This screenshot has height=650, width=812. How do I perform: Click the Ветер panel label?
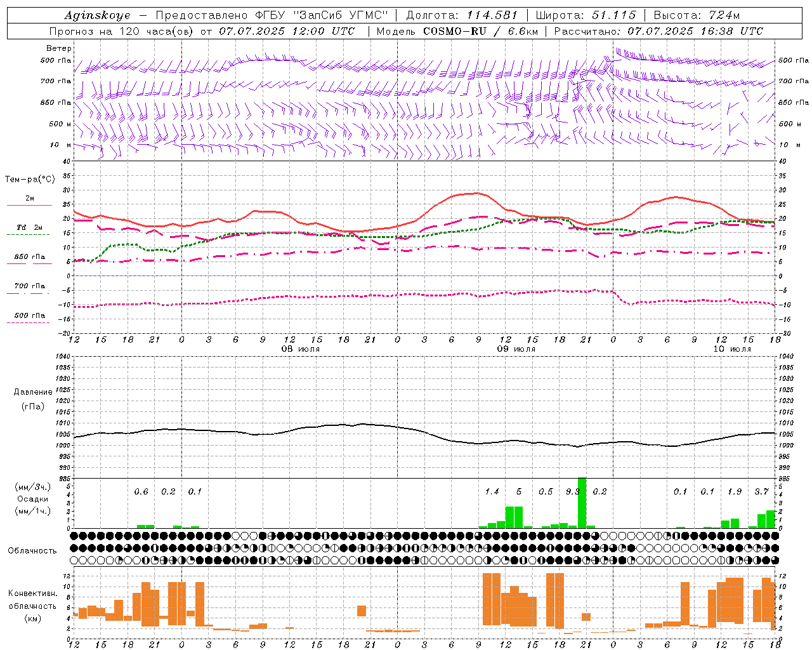(59, 48)
